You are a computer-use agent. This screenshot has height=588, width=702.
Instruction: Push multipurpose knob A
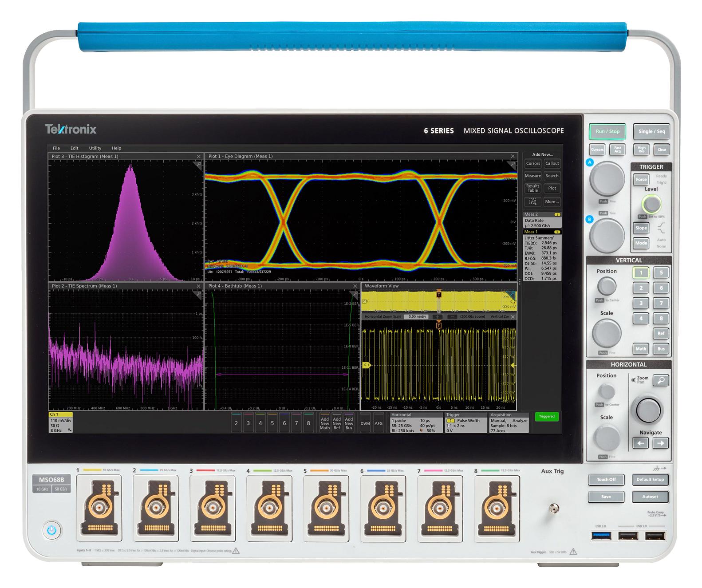(x=607, y=179)
